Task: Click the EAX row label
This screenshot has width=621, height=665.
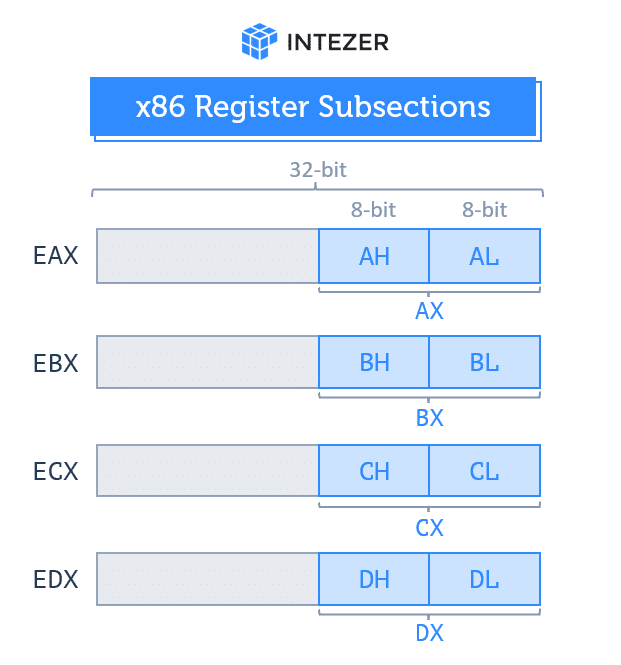Action: point(55,256)
